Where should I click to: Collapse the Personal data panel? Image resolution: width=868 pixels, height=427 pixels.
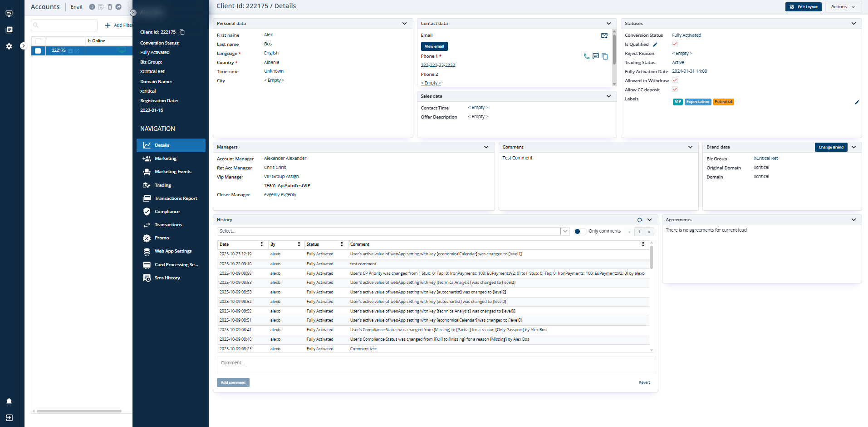404,24
